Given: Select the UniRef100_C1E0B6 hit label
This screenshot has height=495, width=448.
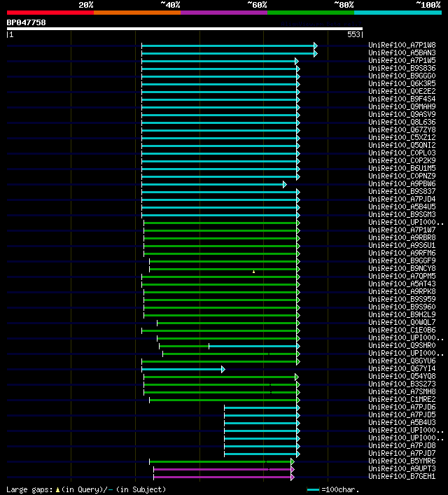Looking at the screenshot, I should point(402,330).
